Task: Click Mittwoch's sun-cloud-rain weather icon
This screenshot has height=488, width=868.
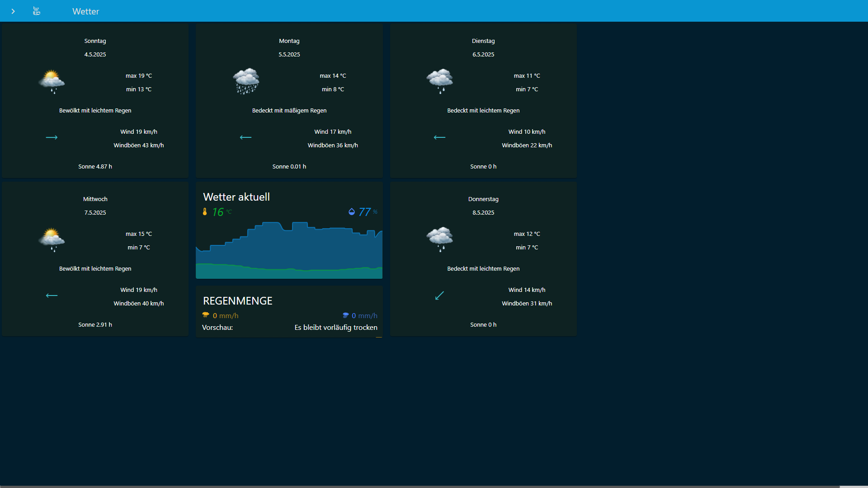Action: (52, 240)
